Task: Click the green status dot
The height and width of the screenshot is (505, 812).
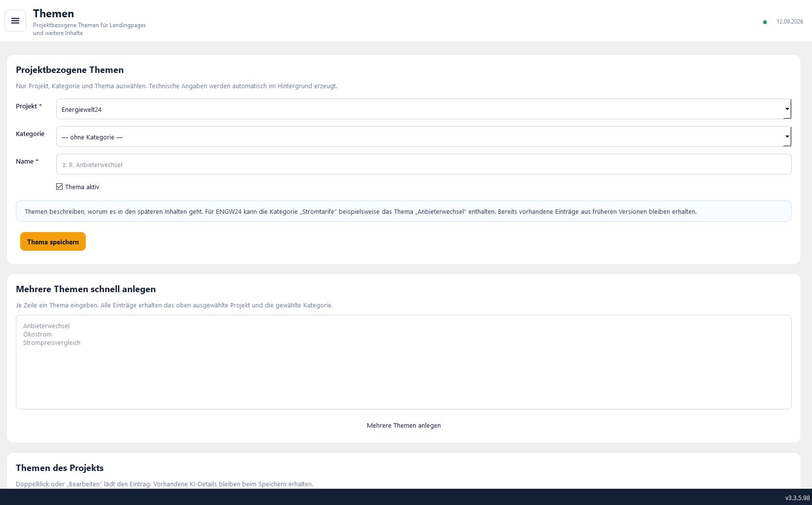Action: (765, 22)
